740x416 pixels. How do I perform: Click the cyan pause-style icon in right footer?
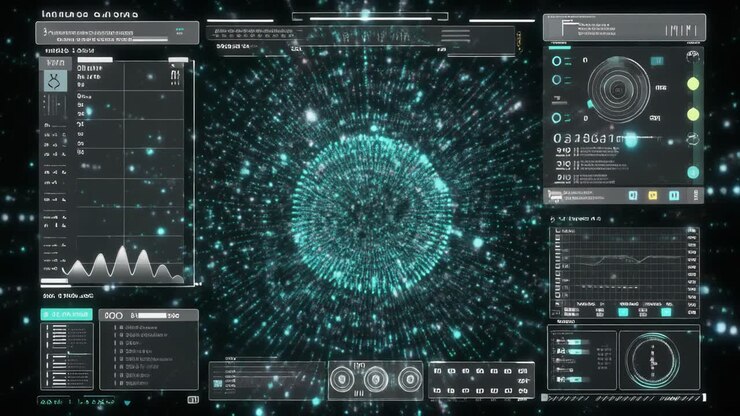pyautogui.click(x=674, y=195)
